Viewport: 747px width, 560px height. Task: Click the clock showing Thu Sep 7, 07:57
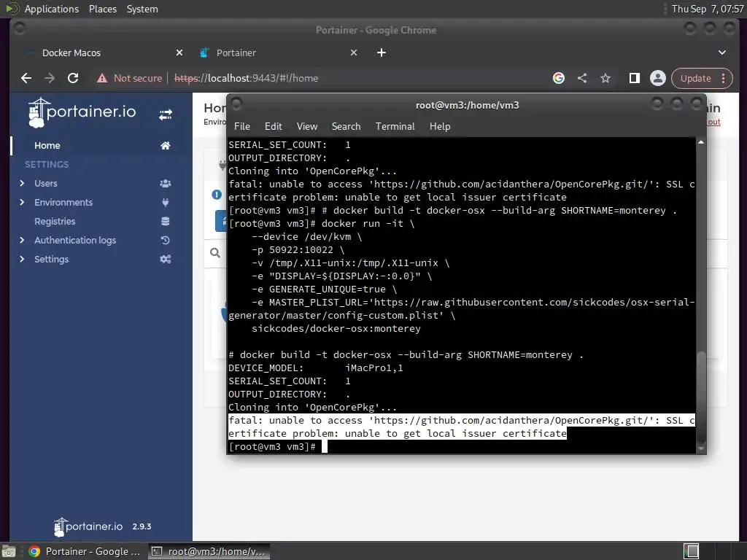[707, 9]
